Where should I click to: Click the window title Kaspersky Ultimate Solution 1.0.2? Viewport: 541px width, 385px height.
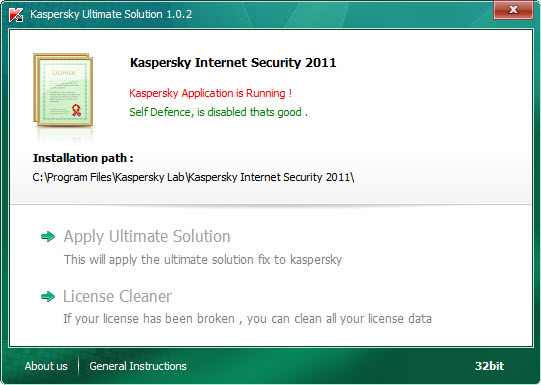point(111,14)
